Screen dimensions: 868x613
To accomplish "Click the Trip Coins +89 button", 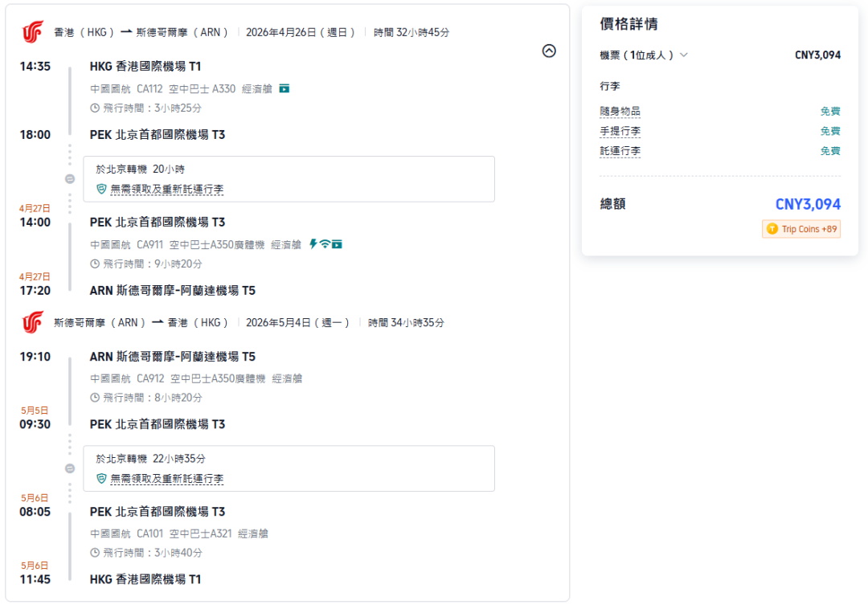I will pyautogui.click(x=800, y=228).
